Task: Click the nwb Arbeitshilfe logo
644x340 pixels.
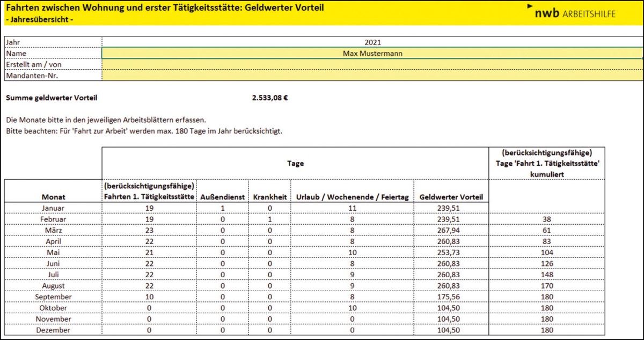Action: pyautogui.click(x=574, y=13)
